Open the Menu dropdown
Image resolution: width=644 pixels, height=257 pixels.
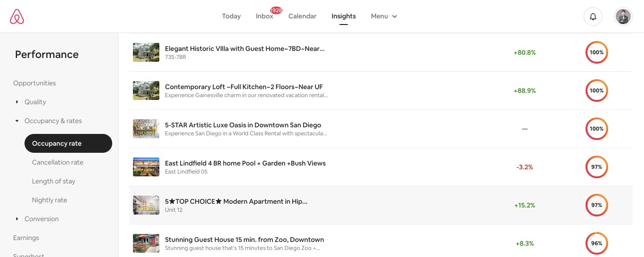tap(384, 16)
